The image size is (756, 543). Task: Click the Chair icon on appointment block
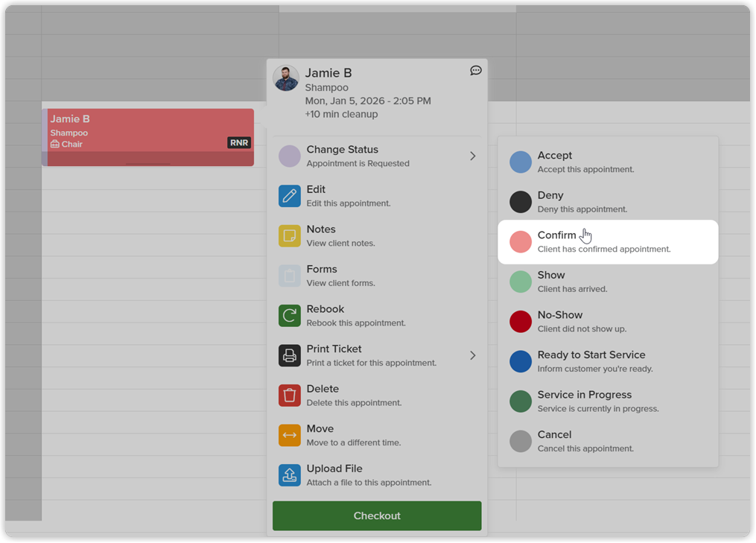coord(55,145)
